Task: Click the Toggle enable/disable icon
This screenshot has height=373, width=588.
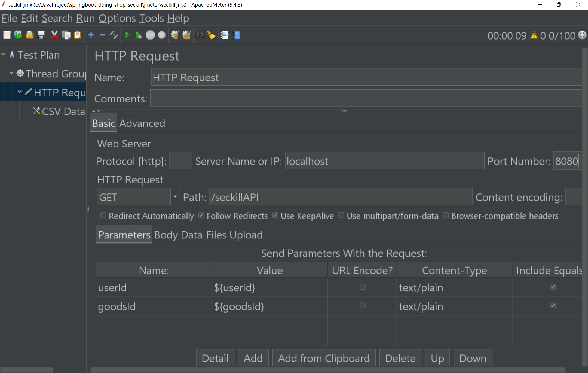Action: pos(114,35)
